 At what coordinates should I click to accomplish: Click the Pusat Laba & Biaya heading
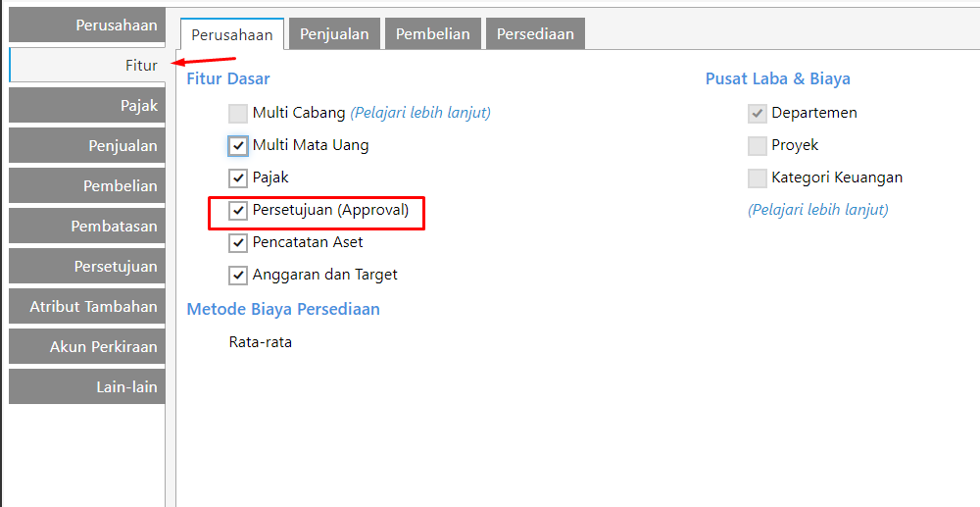tap(777, 78)
